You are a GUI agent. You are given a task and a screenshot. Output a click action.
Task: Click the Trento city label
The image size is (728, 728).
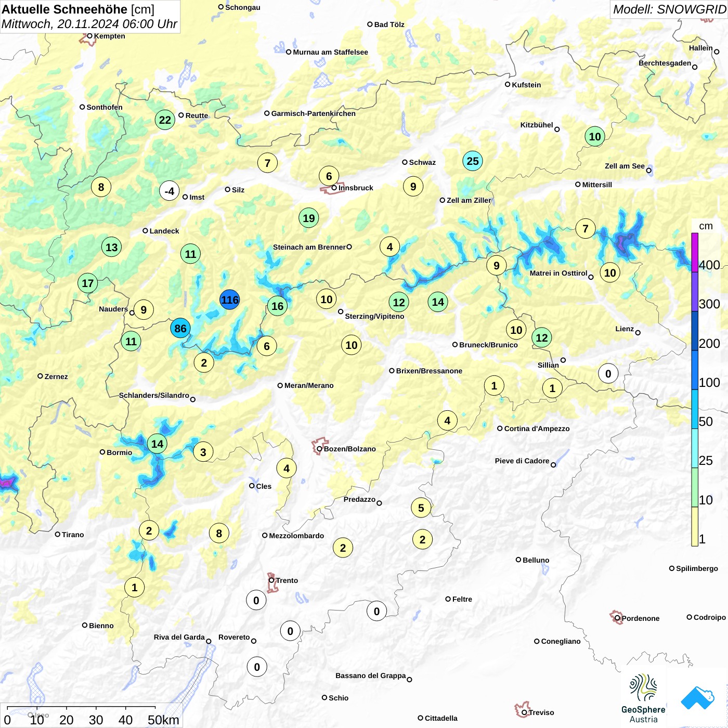(x=287, y=580)
